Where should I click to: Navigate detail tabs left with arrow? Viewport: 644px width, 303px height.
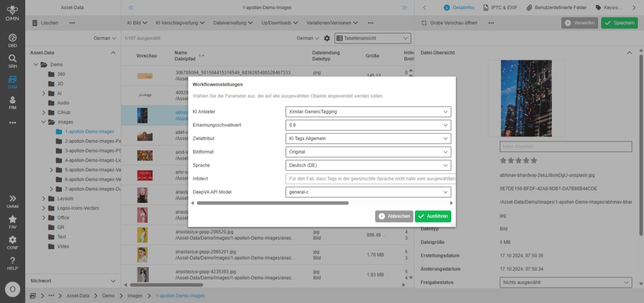424,7
